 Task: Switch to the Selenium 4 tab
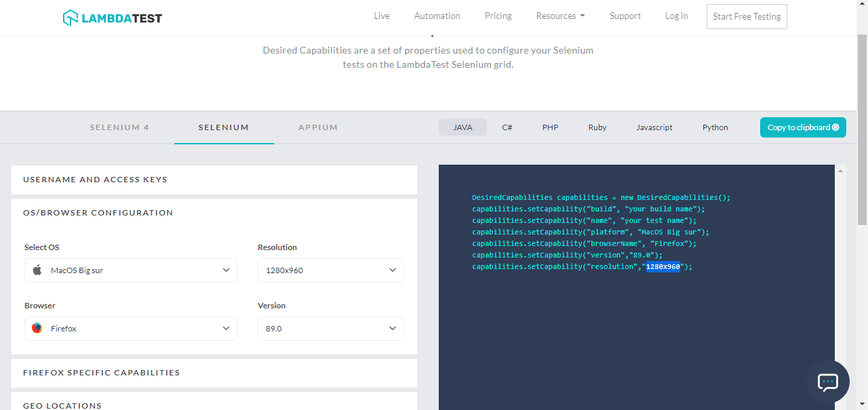point(119,127)
